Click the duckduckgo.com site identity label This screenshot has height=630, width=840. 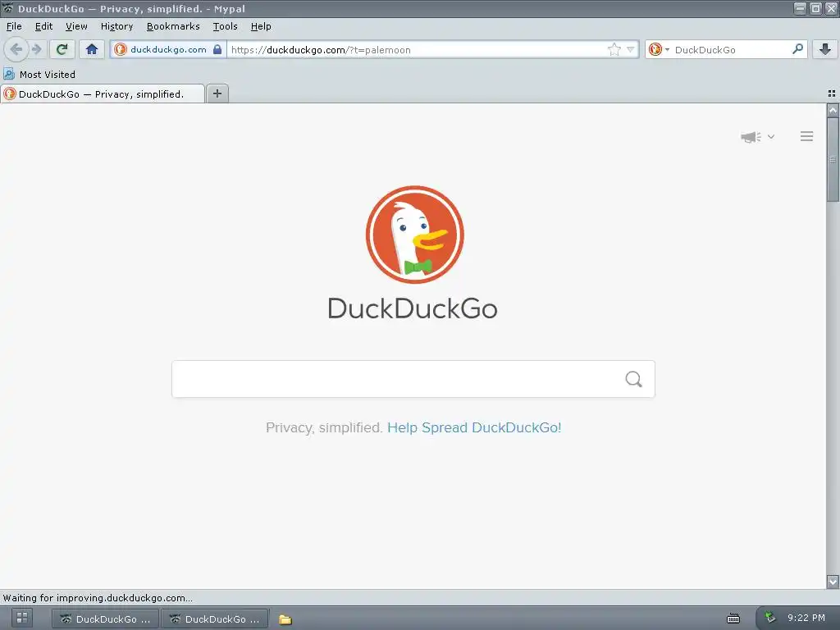(x=168, y=49)
